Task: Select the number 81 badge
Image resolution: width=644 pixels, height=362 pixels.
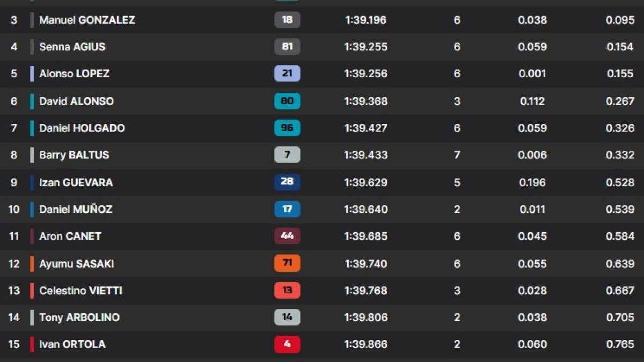Action: tap(287, 47)
